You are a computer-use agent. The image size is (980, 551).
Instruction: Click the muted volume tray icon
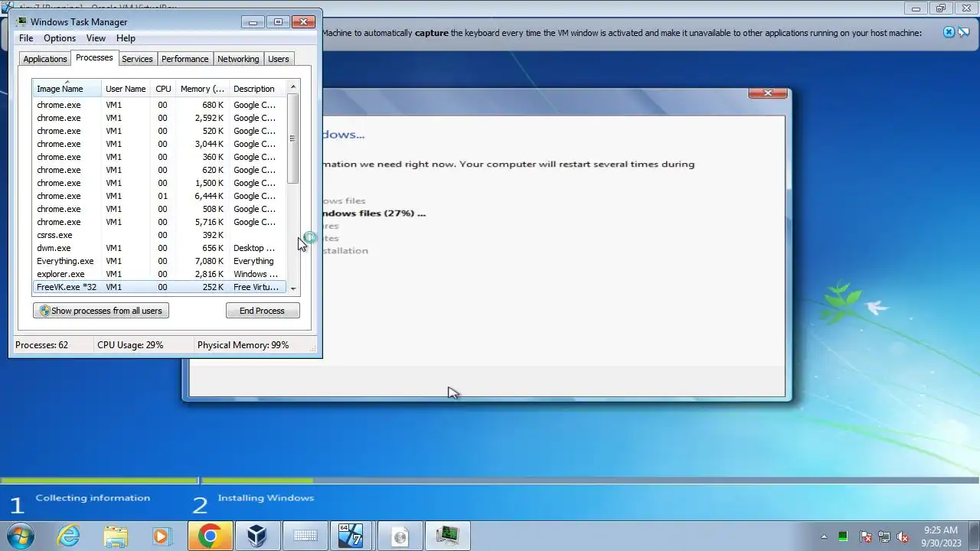(x=903, y=536)
